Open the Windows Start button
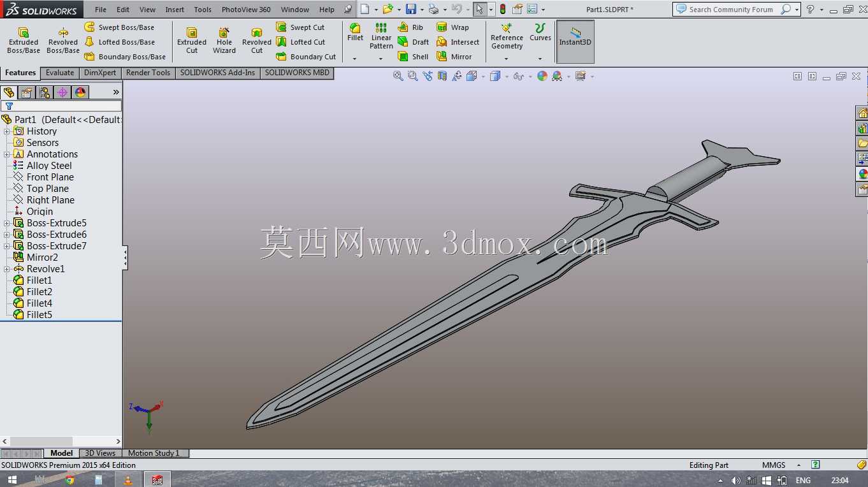The width and height of the screenshot is (868, 487). coord(13,480)
